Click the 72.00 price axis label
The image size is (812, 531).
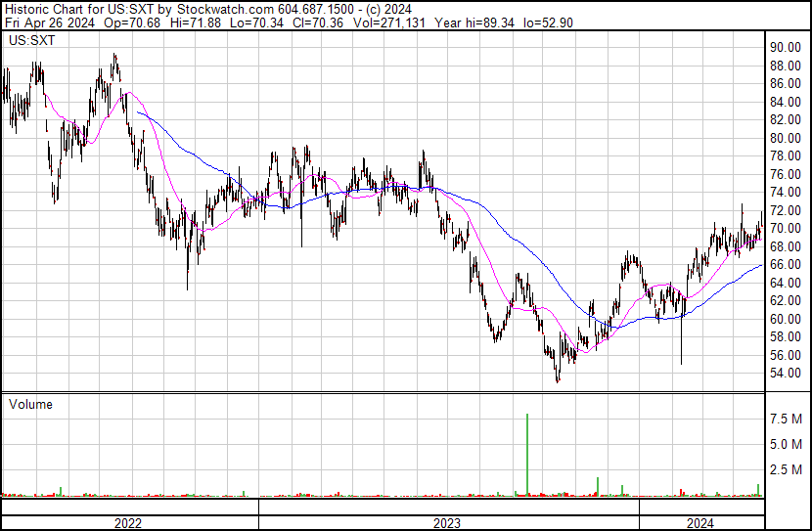point(785,210)
